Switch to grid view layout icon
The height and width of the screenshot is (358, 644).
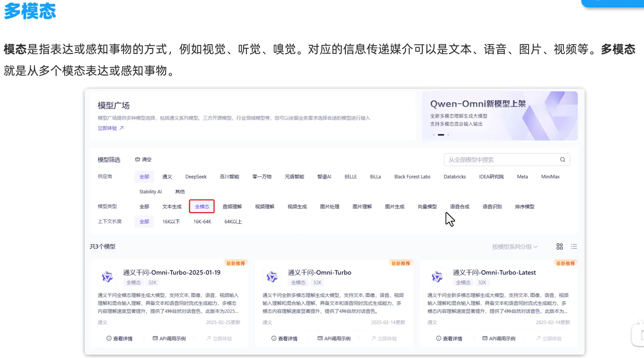click(560, 247)
